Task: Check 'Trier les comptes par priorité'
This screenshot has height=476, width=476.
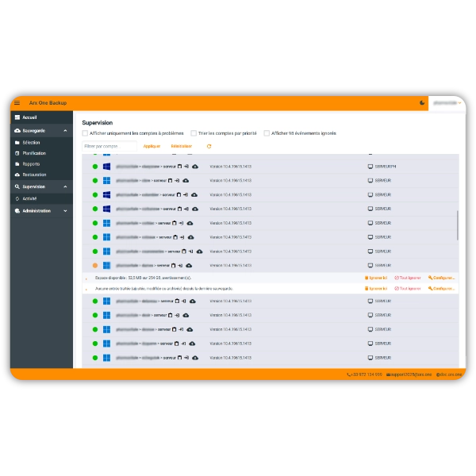Action: click(x=194, y=133)
